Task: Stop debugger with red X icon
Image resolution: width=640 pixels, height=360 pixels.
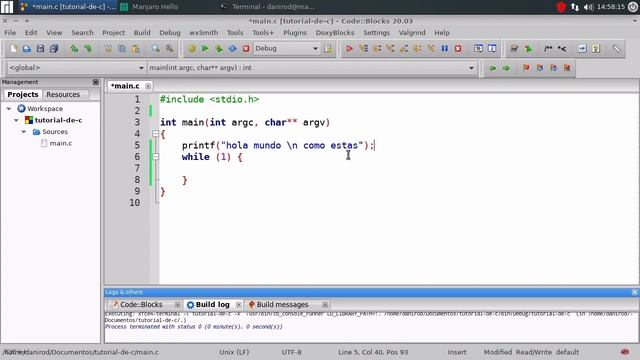Action: 458,49
